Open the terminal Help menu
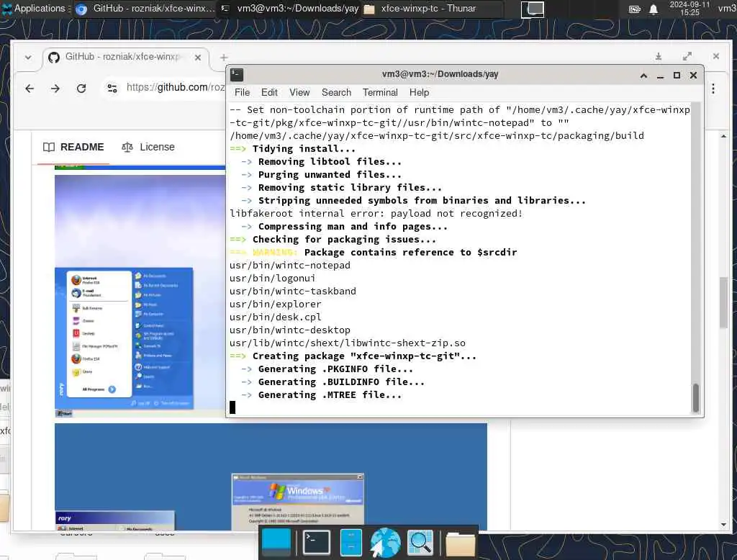 coord(419,93)
